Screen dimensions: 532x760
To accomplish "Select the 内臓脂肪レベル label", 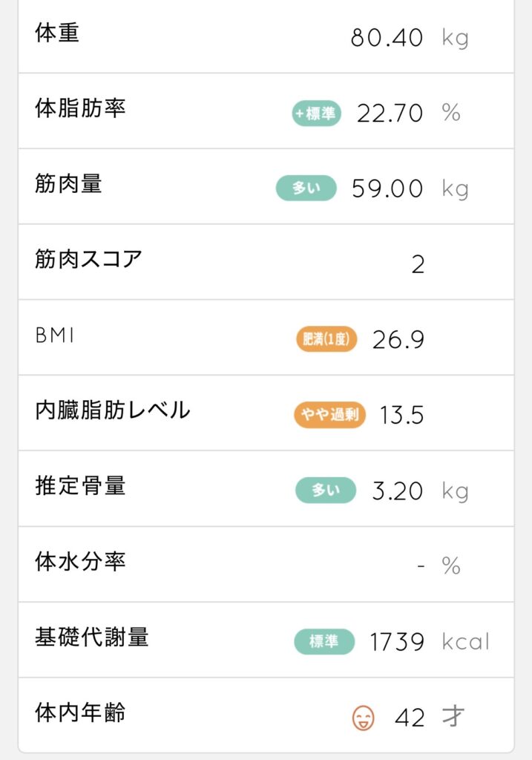I will (112, 410).
